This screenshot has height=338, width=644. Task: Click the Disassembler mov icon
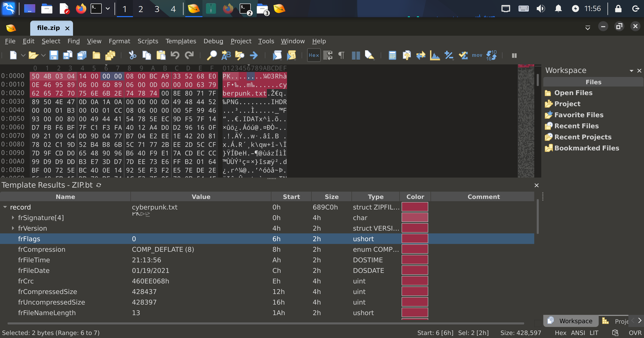pyautogui.click(x=477, y=55)
